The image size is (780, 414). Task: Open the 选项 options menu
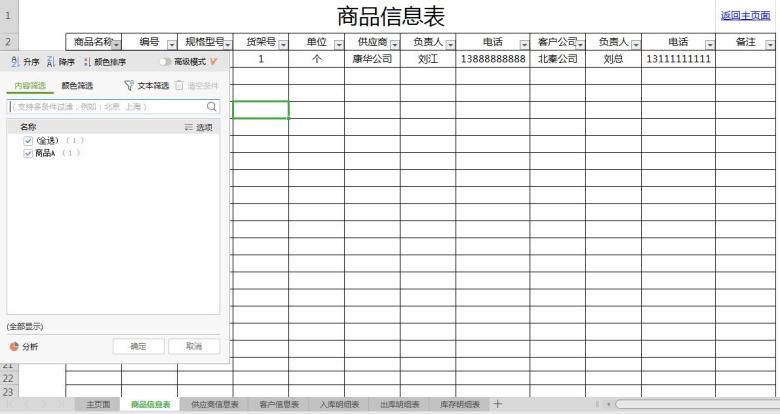[198, 127]
